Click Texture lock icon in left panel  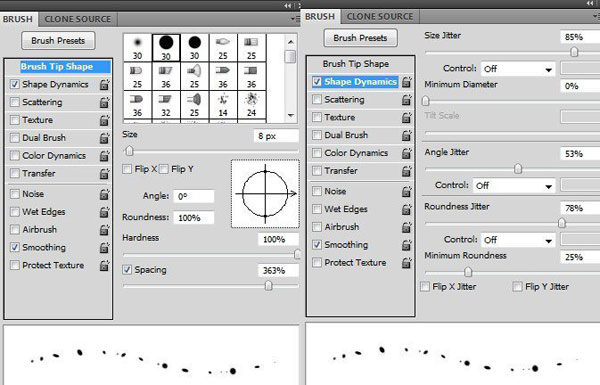104,120
